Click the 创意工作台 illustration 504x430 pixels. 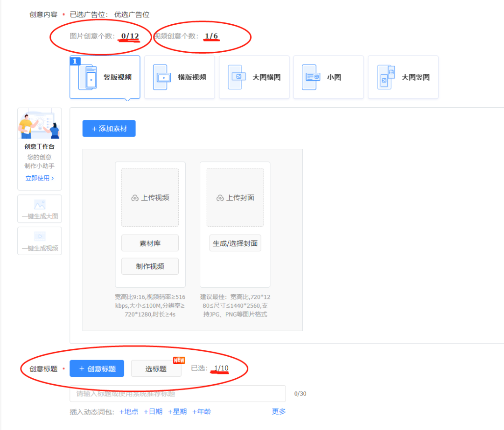[x=40, y=125]
